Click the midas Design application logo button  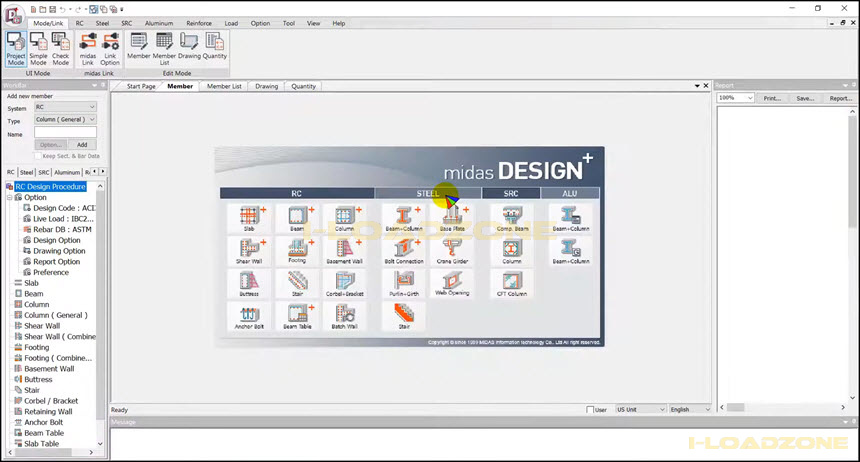pyautogui.click(x=13, y=14)
